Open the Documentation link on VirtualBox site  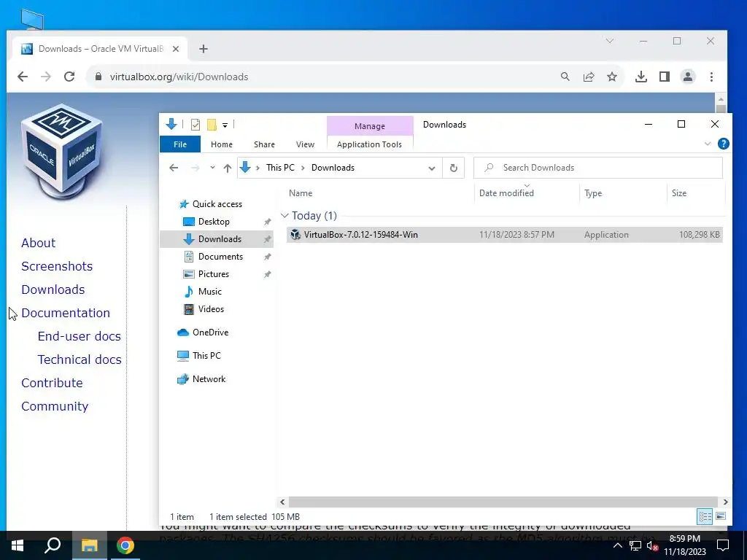click(x=66, y=313)
